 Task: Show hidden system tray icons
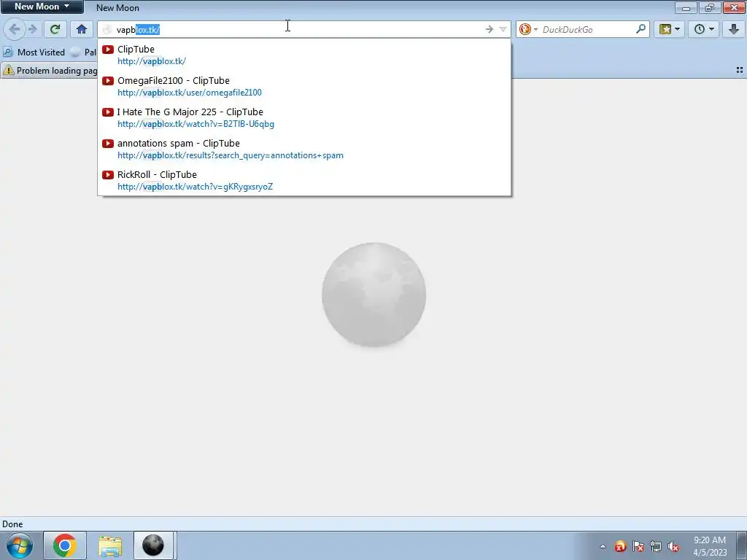click(603, 546)
